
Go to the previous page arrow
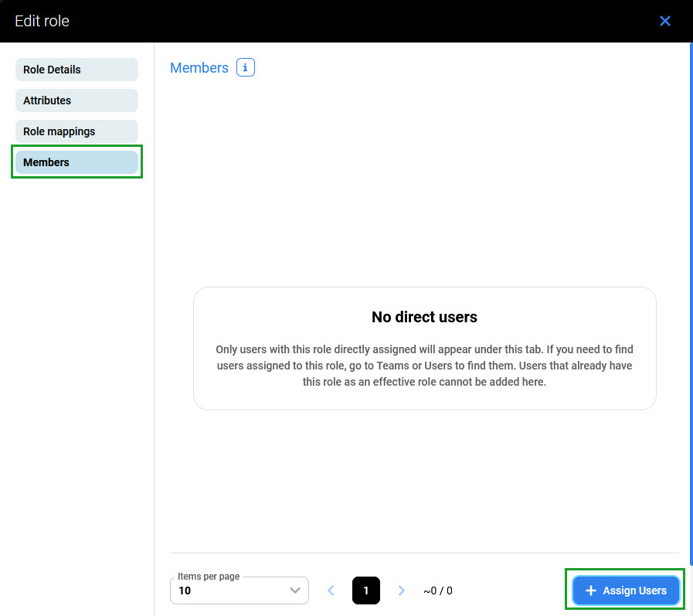[x=331, y=590]
